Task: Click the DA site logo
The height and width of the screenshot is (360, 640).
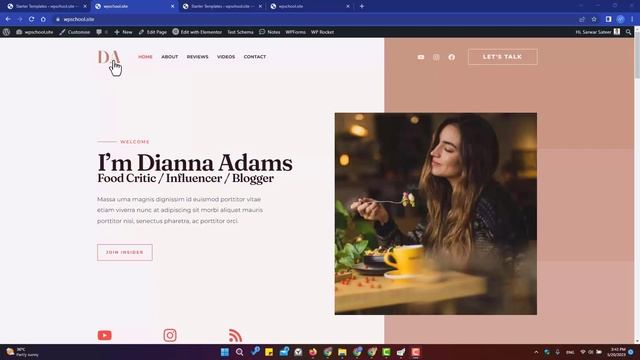Action: point(109,57)
